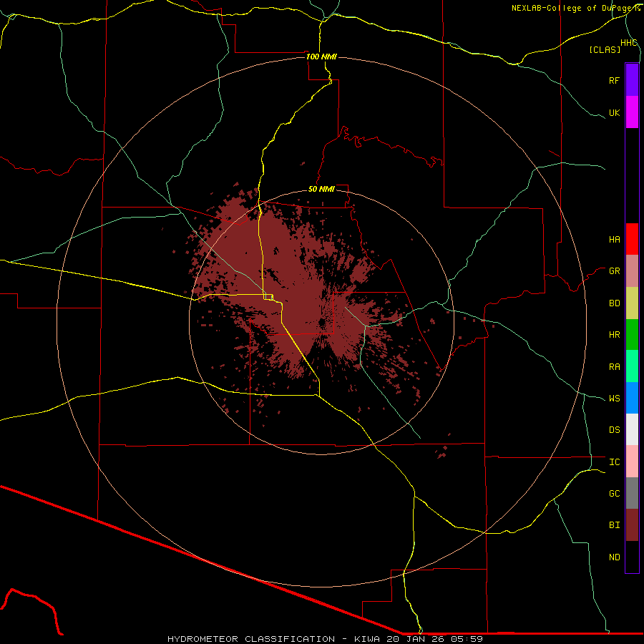Click the HA legend label
The height and width of the screenshot is (644, 644).
coord(614,240)
